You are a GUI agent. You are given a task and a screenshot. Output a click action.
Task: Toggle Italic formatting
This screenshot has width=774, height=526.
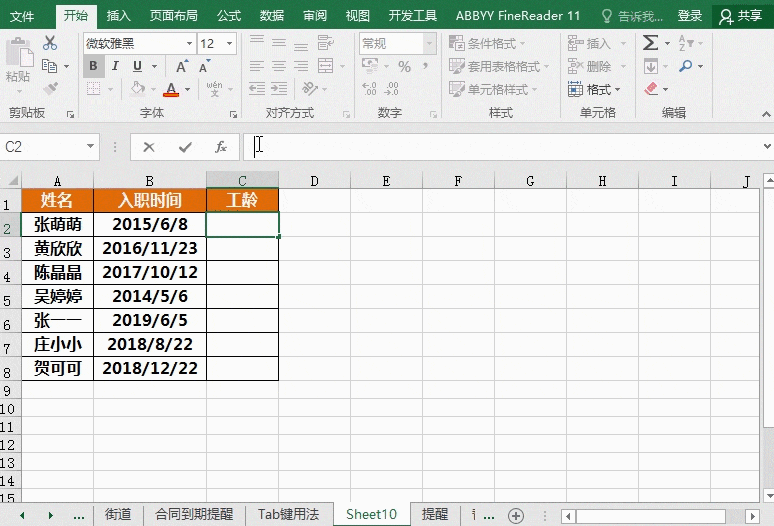pos(115,66)
